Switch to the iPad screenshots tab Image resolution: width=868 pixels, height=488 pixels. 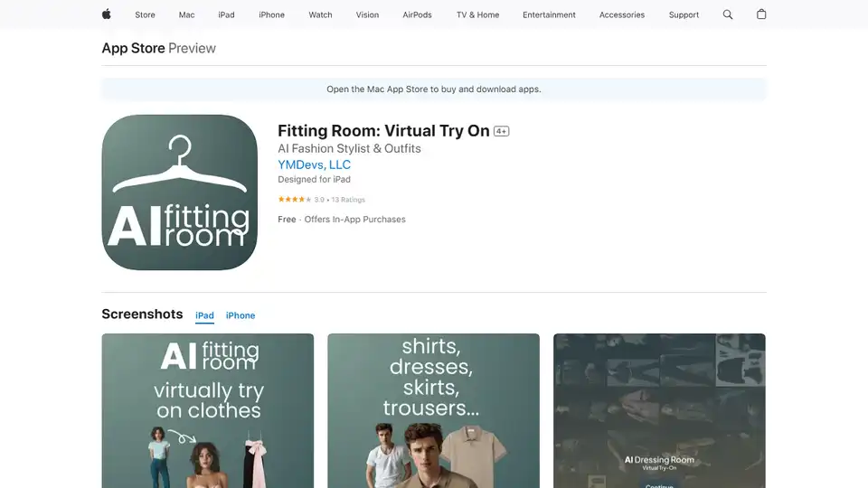coord(205,315)
